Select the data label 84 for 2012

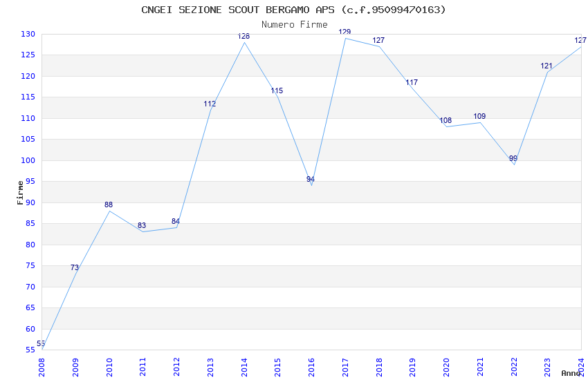(x=176, y=222)
